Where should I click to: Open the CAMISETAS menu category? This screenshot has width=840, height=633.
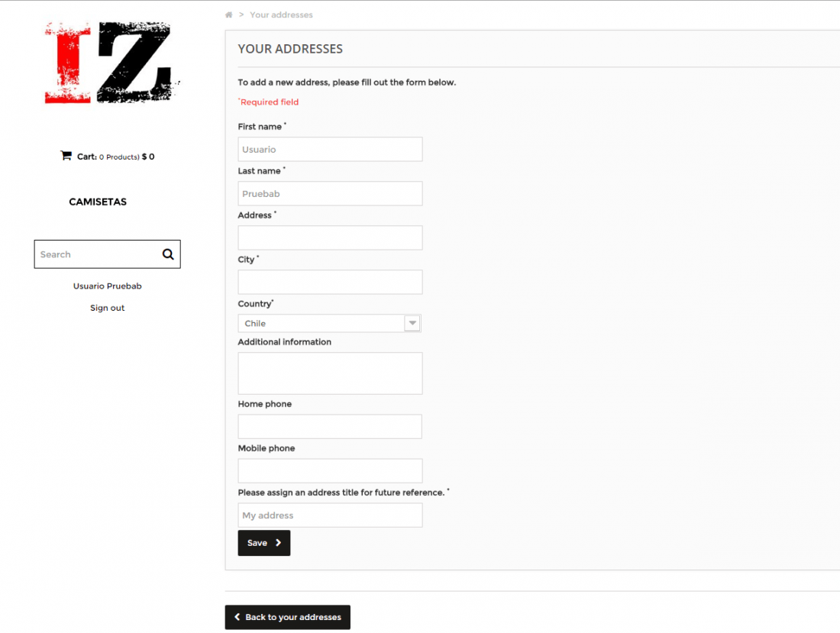coord(98,202)
